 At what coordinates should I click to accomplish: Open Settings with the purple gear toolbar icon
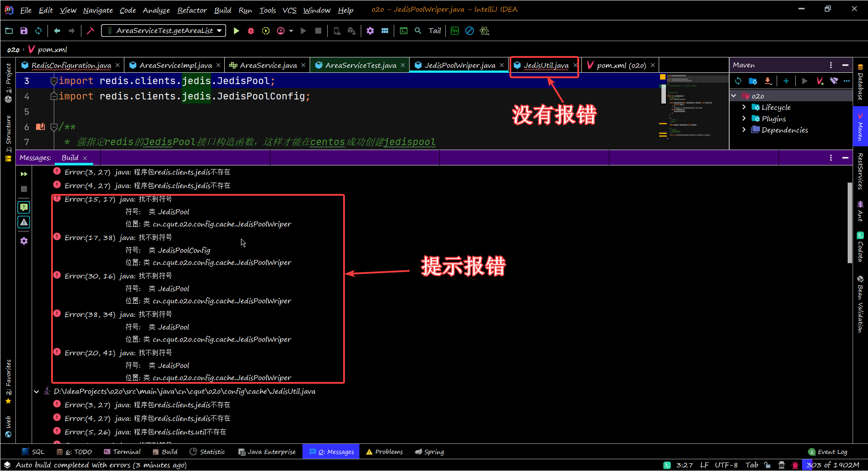[370, 31]
